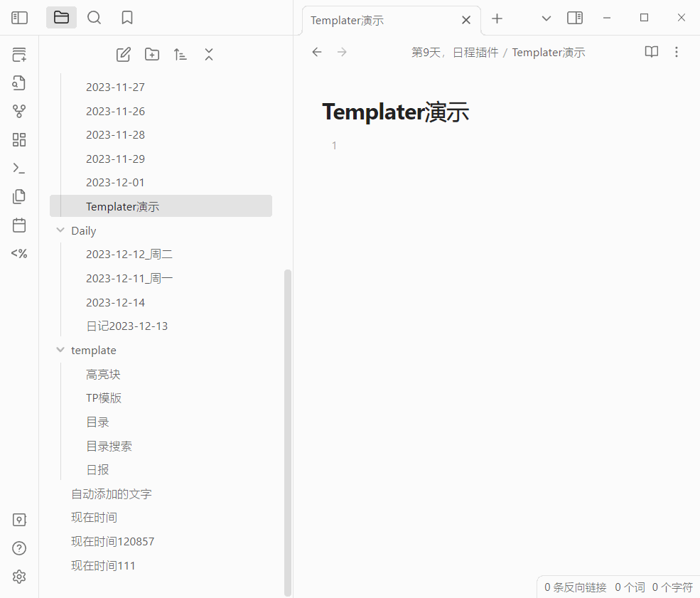Open Obsidian settings gear
The width and height of the screenshot is (700, 598).
[x=19, y=577]
